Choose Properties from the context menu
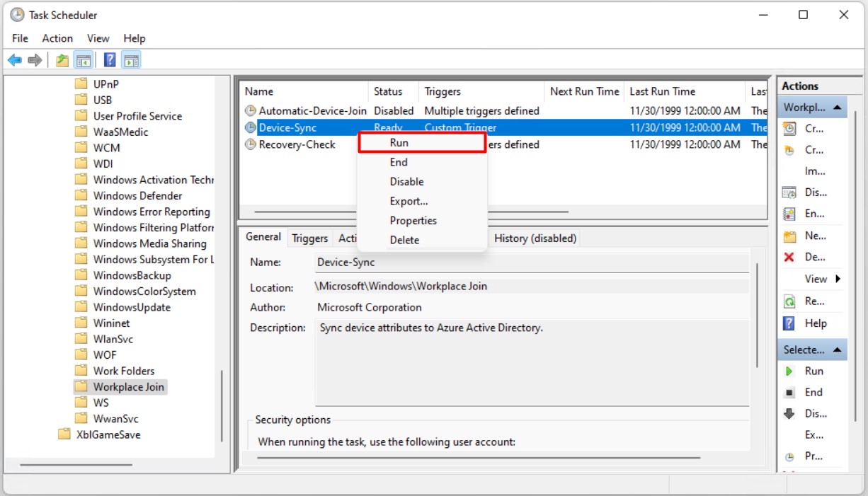868x496 pixels. click(x=422, y=221)
